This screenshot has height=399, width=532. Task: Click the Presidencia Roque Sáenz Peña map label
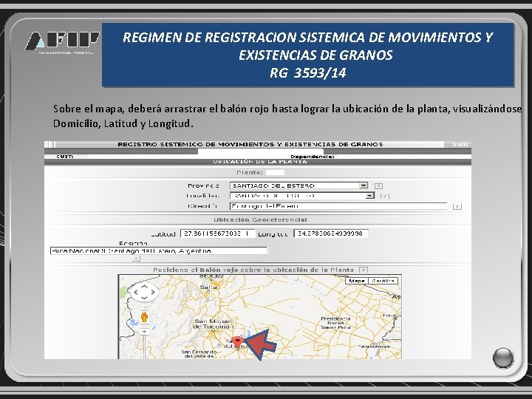pos(335,323)
